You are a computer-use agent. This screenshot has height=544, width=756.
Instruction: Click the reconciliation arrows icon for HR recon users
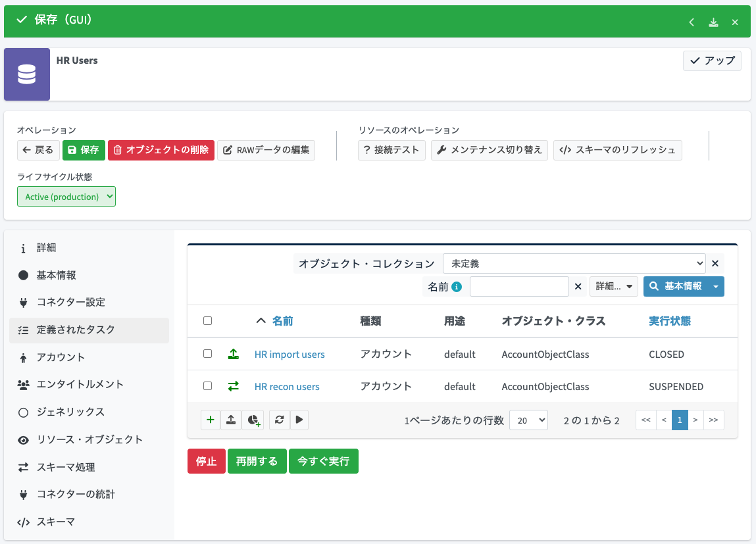pos(234,386)
